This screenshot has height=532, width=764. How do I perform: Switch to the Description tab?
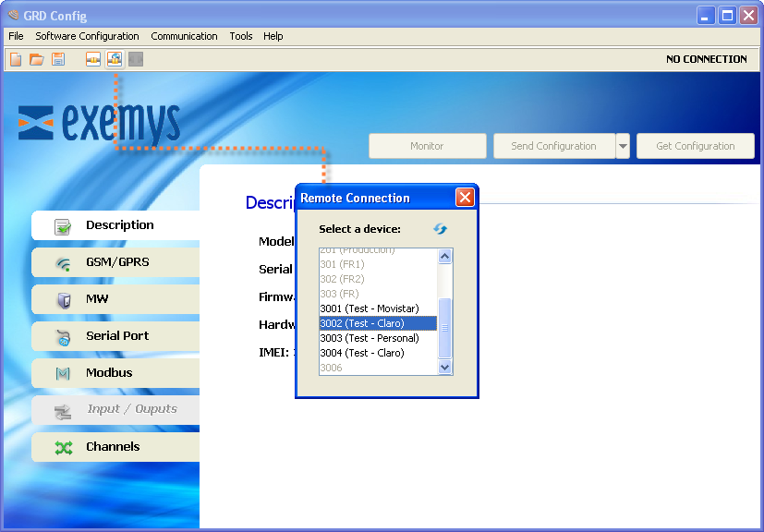pos(111,224)
